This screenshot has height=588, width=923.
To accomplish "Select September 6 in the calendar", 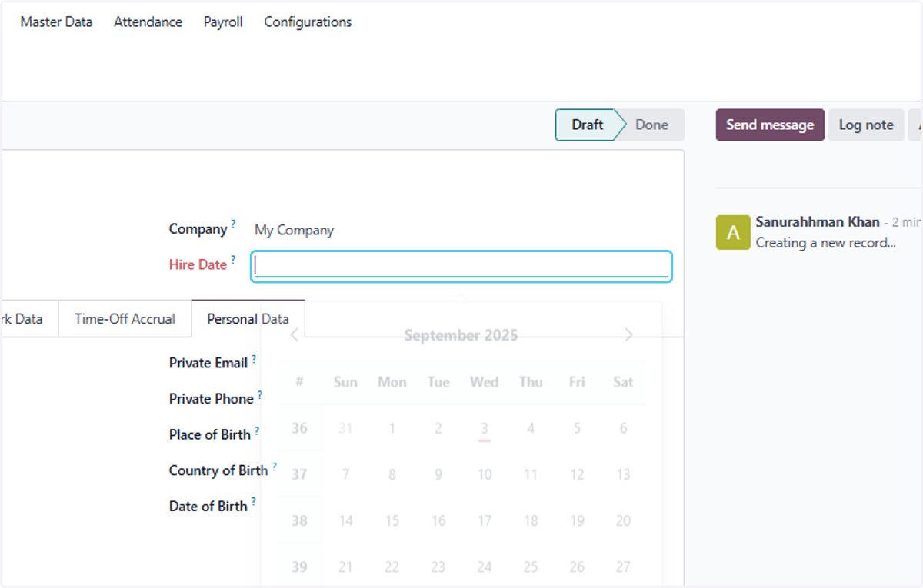I will tap(623, 428).
